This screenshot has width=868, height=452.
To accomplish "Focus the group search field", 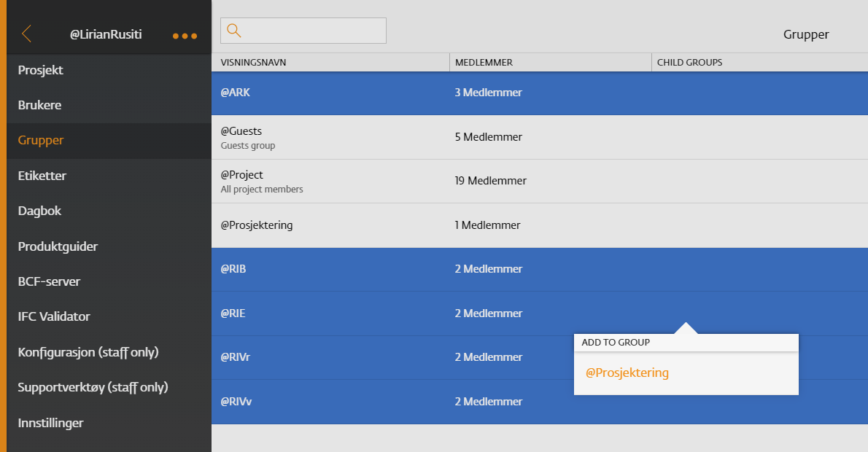I will [x=303, y=31].
